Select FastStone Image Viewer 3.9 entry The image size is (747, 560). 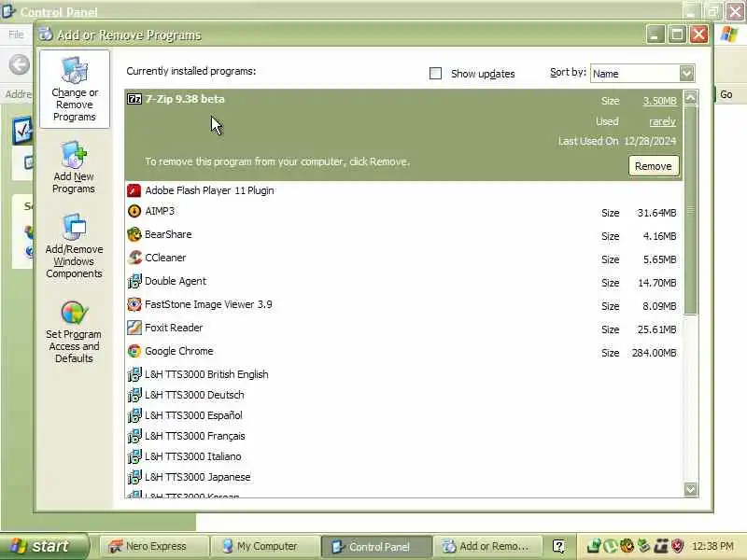click(x=403, y=305)
